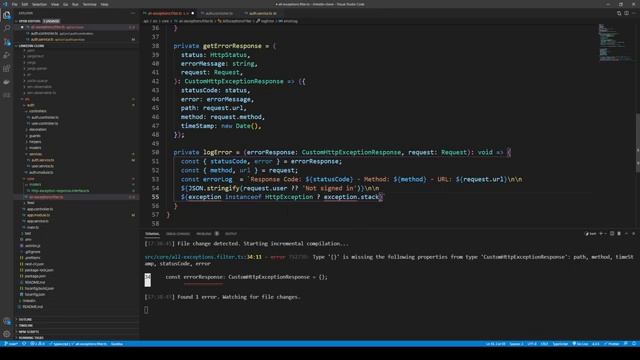This screenshot has height=360, width=640.
Task: Click errors and warnings count in status bar
Action: tap(38, 344)
